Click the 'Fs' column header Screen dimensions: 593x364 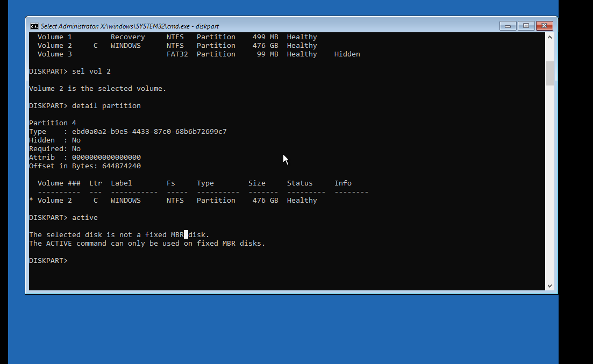tap(171, 183)
